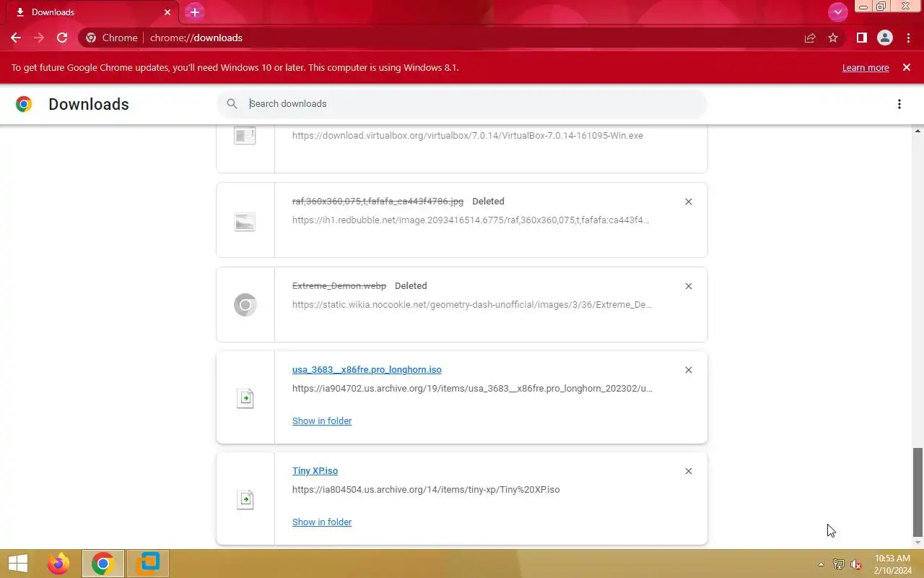Click the Chrome site info icon
Viewport: 924px width, 578px height.
tap(91, 38)
